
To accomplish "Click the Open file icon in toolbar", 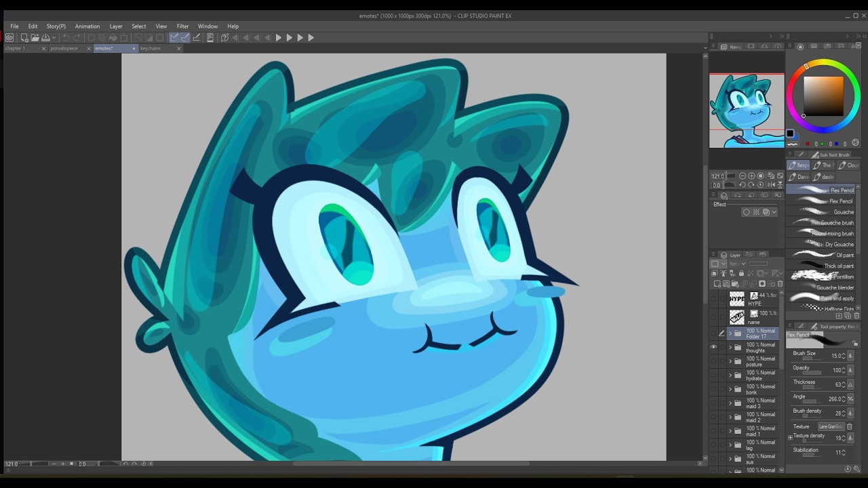I will coord(35,38).
